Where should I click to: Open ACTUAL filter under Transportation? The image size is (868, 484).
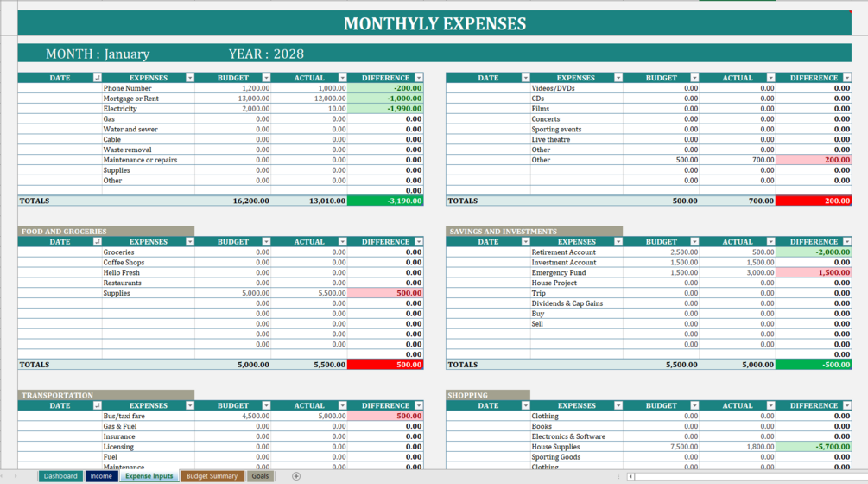[x=343, y=406]
